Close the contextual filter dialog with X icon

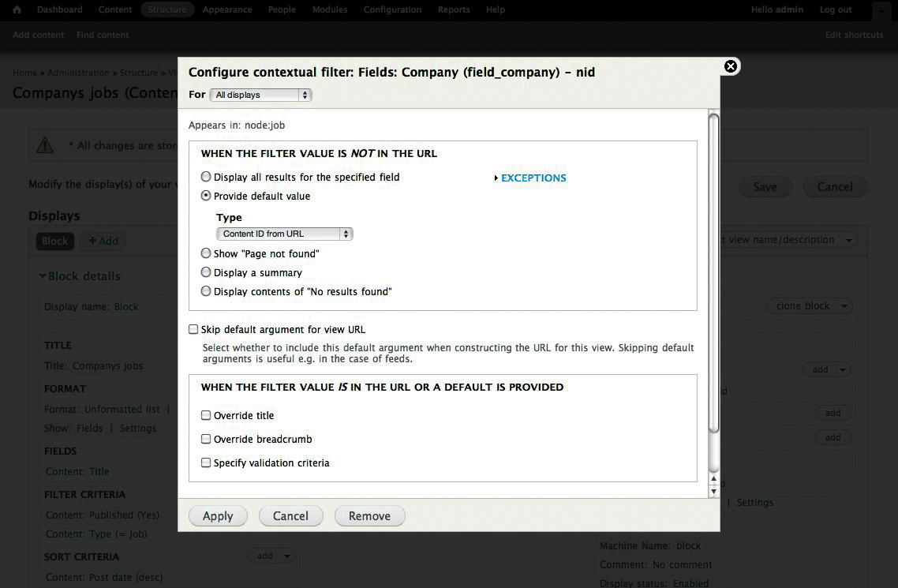tap(730, 66)
